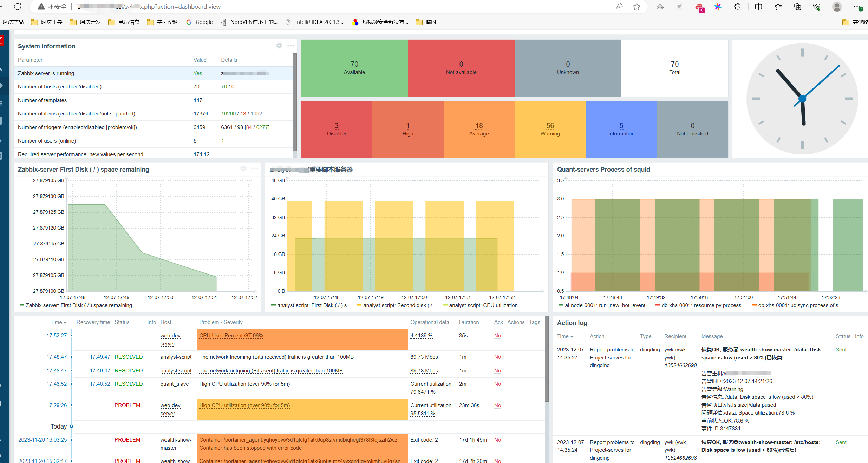Bookmark this page with star icon
Screen dimensions: 868x463
pyautogui.click(x=637, y=7)
